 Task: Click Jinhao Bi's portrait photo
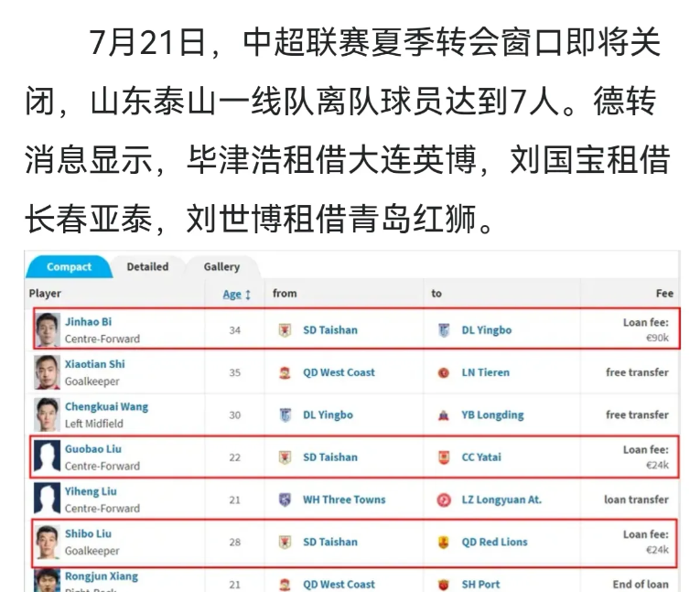(48, 330)
